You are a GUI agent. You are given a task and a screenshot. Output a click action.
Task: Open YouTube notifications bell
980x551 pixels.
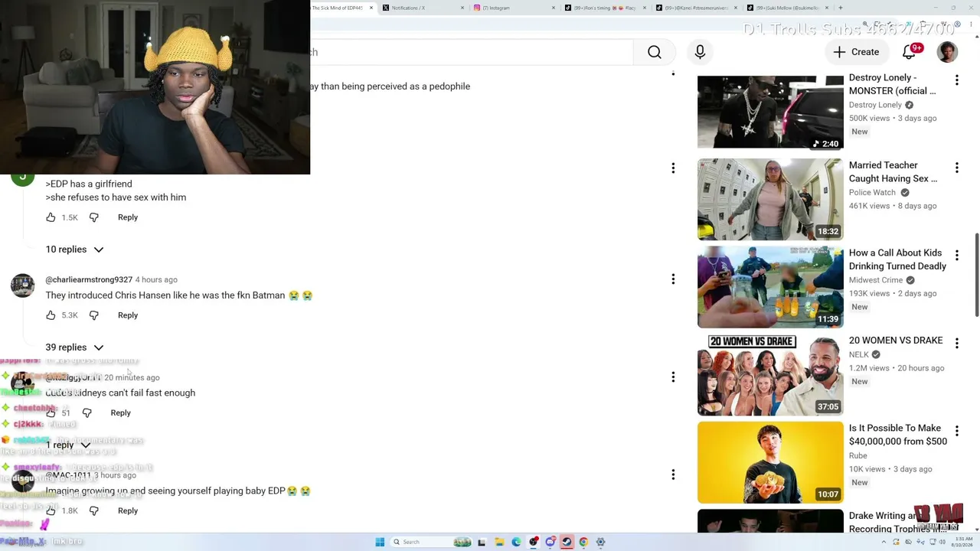coord(909,52)
